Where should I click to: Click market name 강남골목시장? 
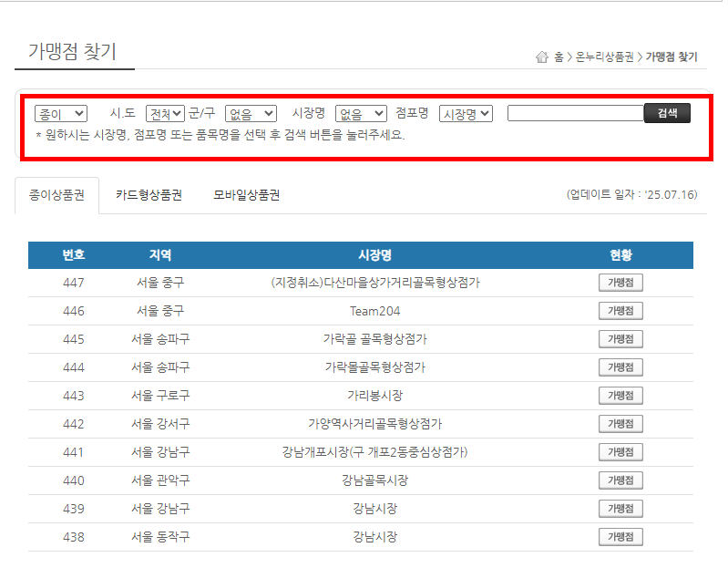[x=374, y=480]
